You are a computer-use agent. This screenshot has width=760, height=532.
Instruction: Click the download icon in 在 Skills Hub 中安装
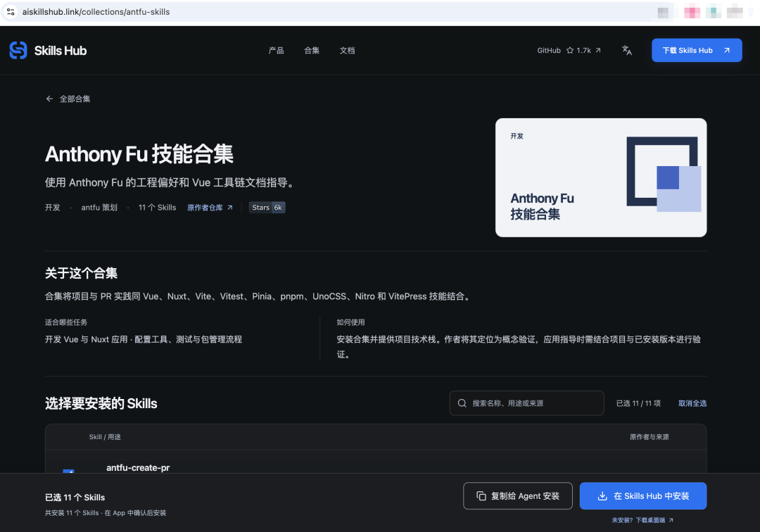click(602, 495)
